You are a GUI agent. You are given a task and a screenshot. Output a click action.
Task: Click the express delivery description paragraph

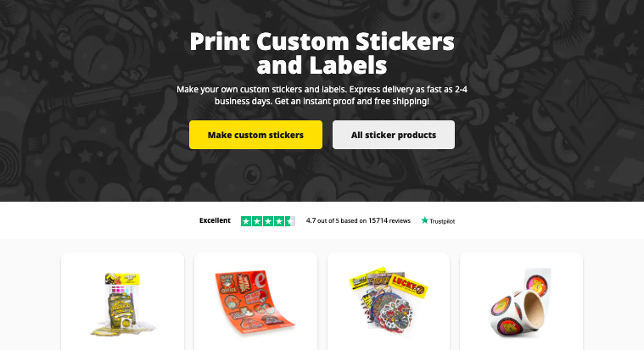pyautogui.click(x=322, y=95)
